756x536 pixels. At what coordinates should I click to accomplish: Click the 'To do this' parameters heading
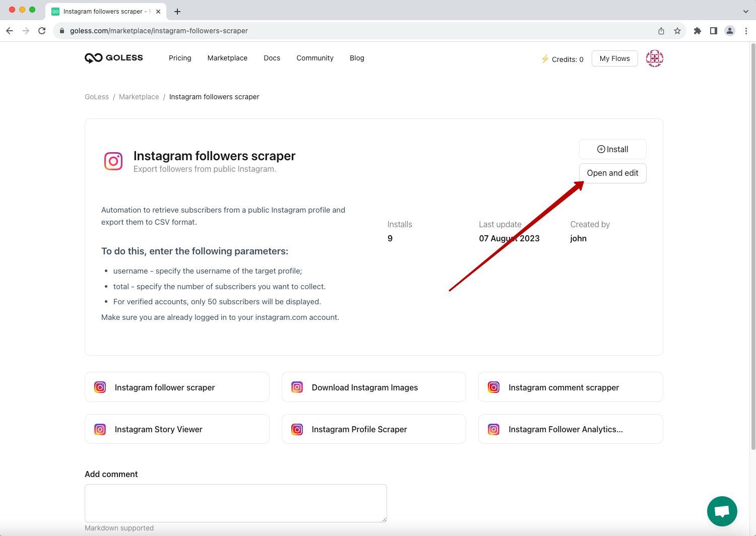pos(195,251)
